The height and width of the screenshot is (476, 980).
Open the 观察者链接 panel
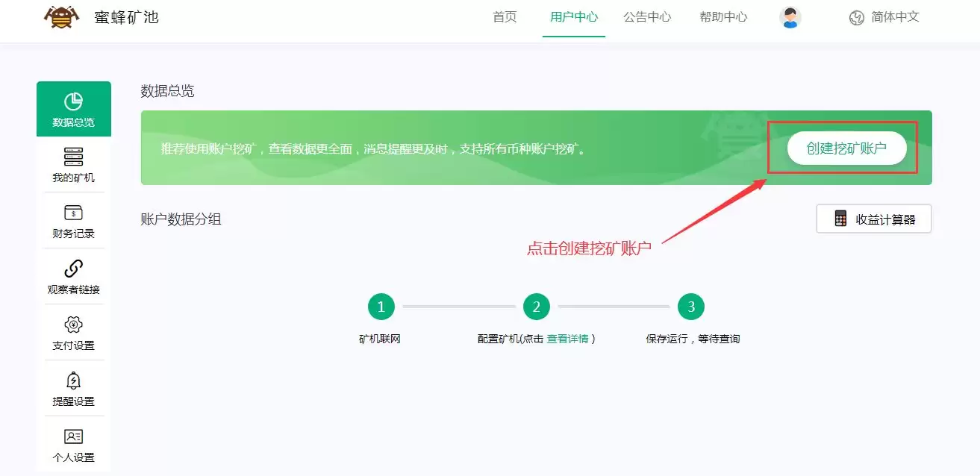point(73,276)
